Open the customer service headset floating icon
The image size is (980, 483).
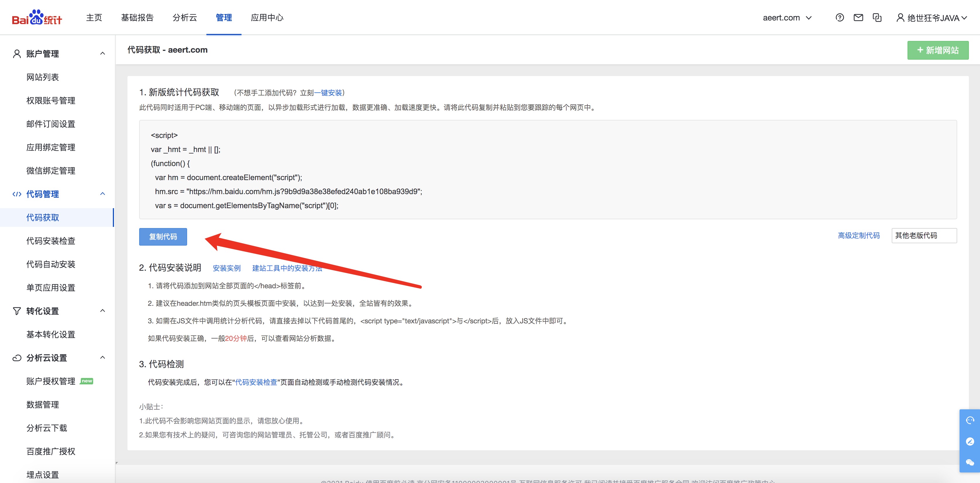[x=970, y=420]
